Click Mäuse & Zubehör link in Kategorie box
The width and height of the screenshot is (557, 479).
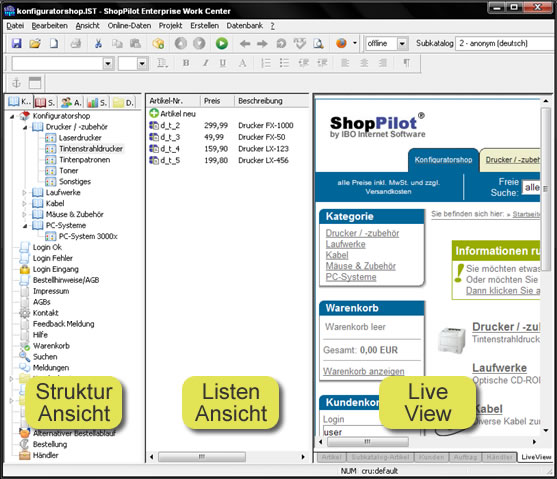coord(361,266)
